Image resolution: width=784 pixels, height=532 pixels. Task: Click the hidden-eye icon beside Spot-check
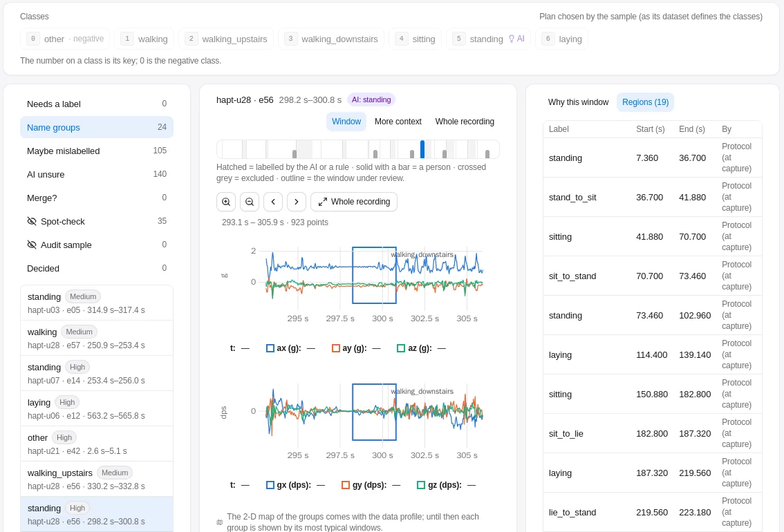pyautogui.click(x=32, y=221)
